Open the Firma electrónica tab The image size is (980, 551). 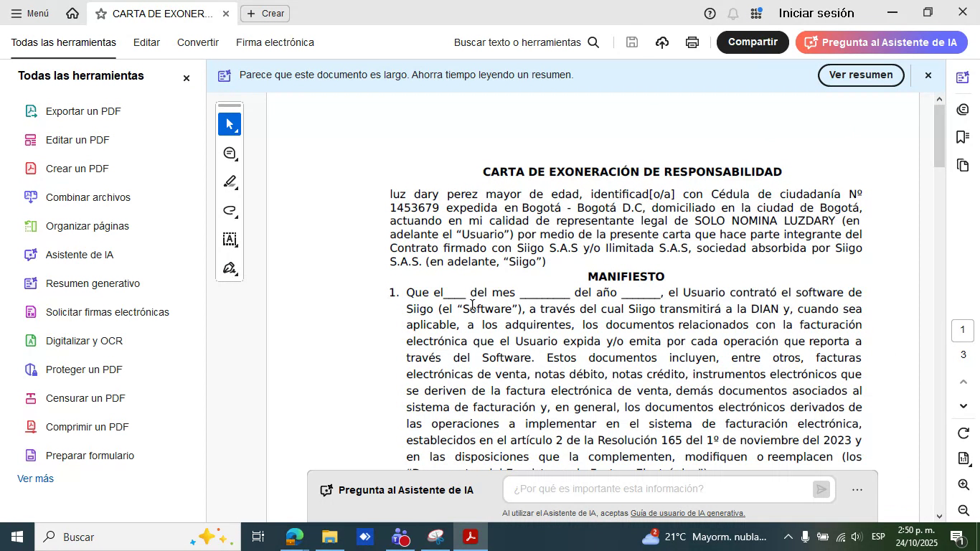(275, 42)
